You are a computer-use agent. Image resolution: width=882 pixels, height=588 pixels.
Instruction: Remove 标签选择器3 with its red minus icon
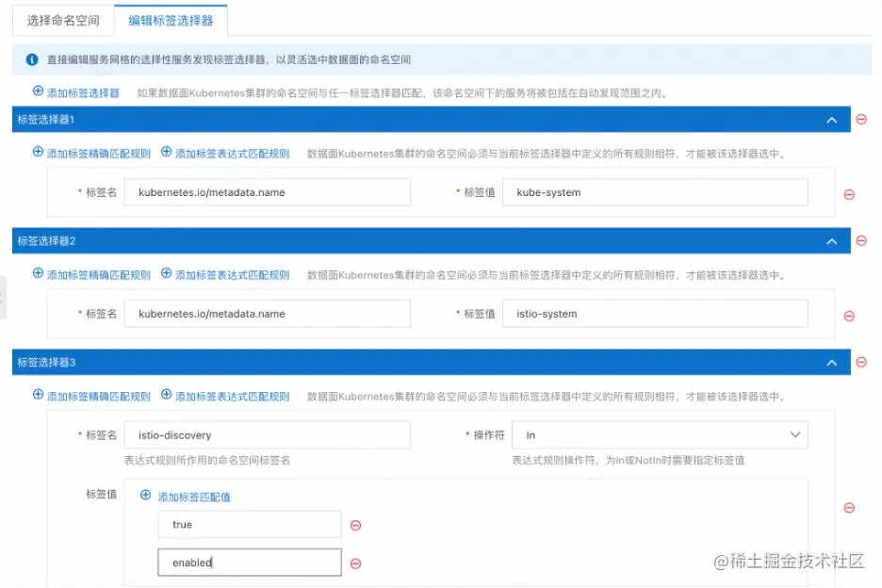coord(861,363)
